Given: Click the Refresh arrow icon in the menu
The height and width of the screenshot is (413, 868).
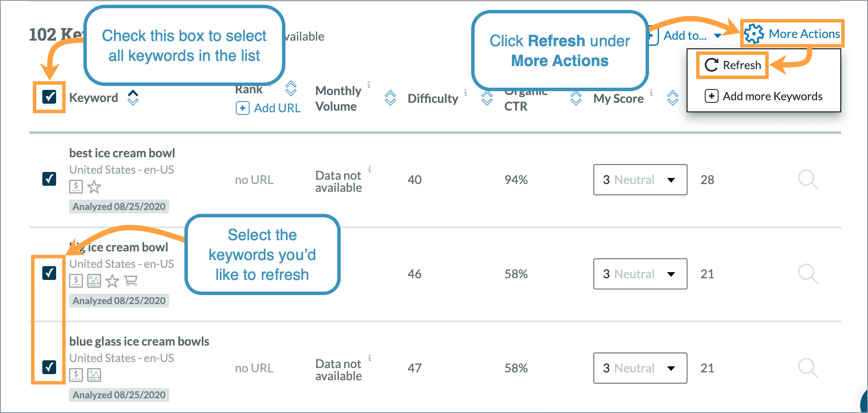Looking at the screenshot, I should coord(711,65).
